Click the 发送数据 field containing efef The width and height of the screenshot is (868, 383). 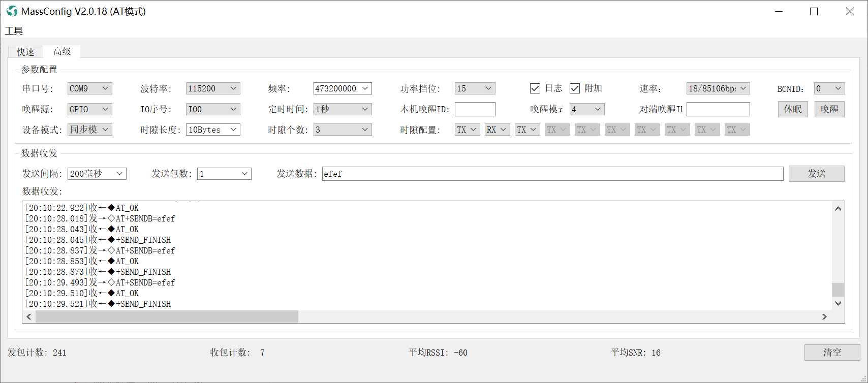[553, 174]
